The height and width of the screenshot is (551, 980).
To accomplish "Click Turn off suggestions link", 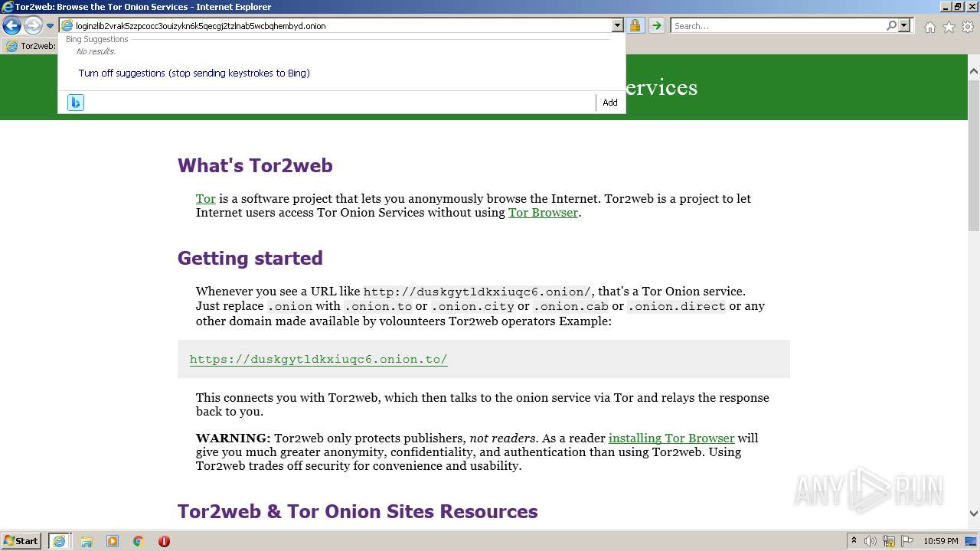I will (194, 73).
